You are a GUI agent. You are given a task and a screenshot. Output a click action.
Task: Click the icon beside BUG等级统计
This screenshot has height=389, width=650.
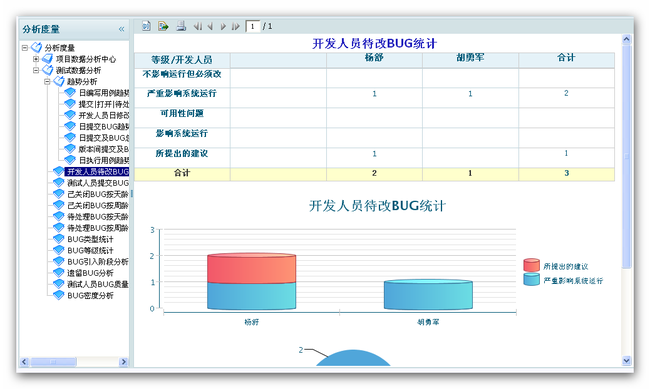tap(59, 250)
